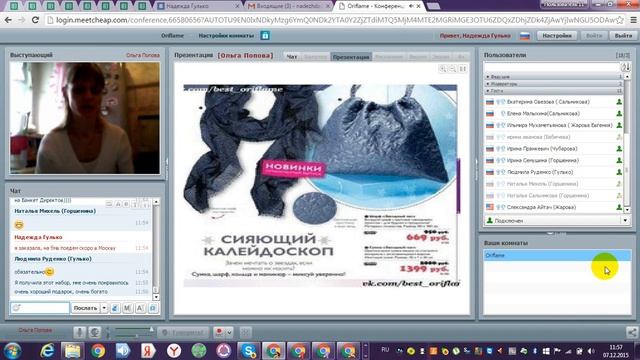Screen dimensions: 640x360
Task: Collapse the Ведущие group in the users list
Action: coord(554,77)
